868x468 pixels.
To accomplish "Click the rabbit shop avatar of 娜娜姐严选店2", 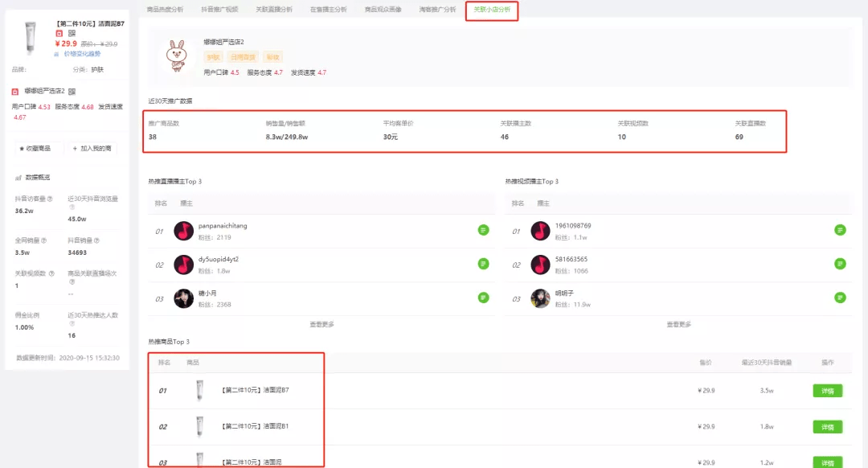I will click(x=176, y=55).
